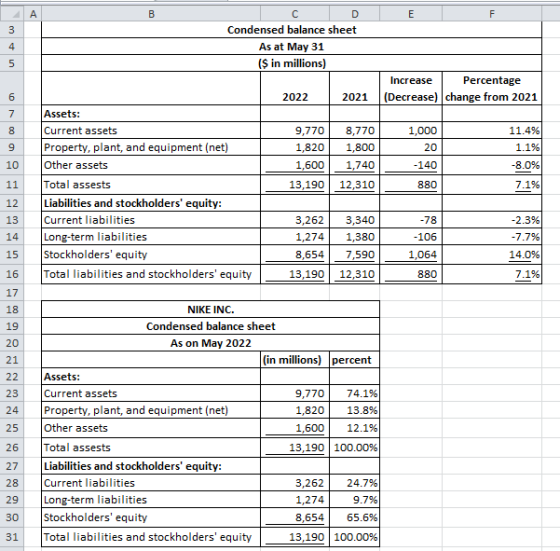Click 'Condensed balance sheet' title in row 3
This screenshot has width=560, height=551.
(291, 30)
